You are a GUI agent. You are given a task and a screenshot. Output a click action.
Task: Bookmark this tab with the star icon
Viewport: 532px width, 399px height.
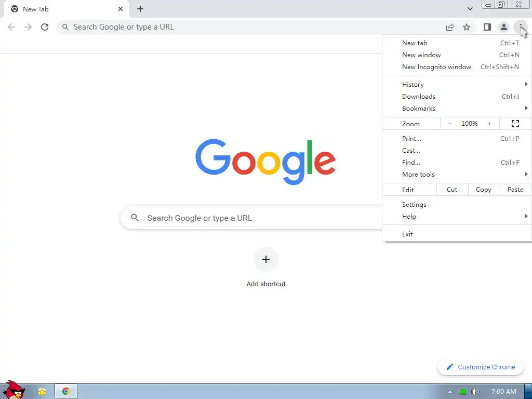click(467, 27)
